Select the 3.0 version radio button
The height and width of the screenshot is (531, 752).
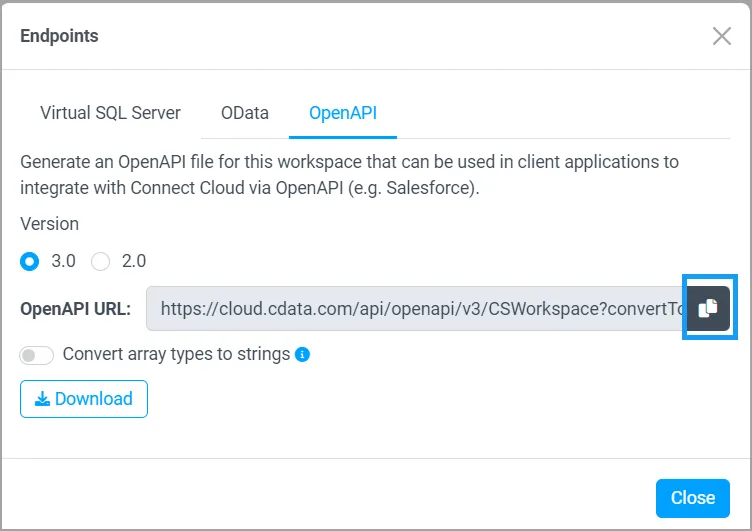pos(30,261)
